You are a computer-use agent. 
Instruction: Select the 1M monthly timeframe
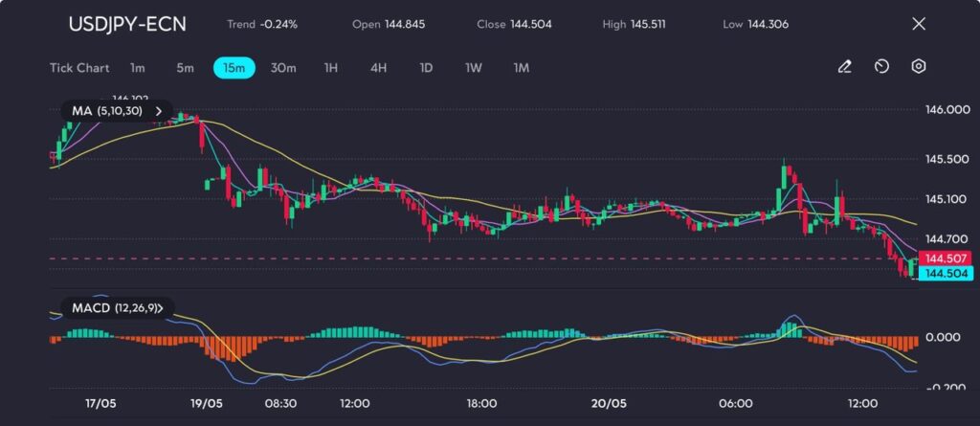[521, 68]
